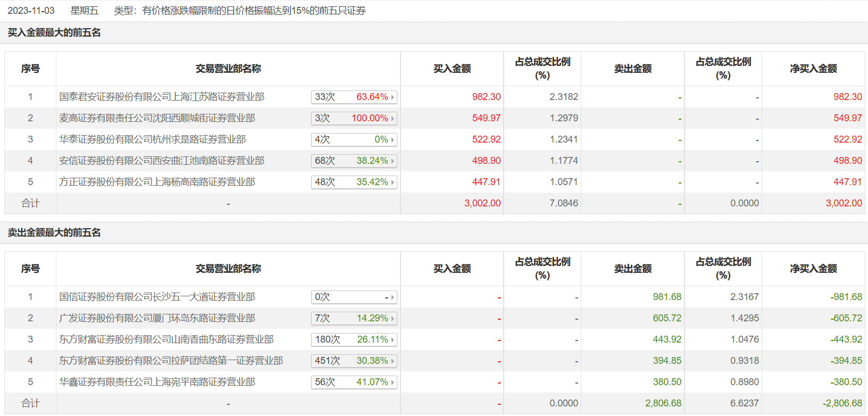Screen dimensions: 868x416
Task: Open 东方财富证券山南香曲东路证券营业部 link
Action: click(166, 339)
